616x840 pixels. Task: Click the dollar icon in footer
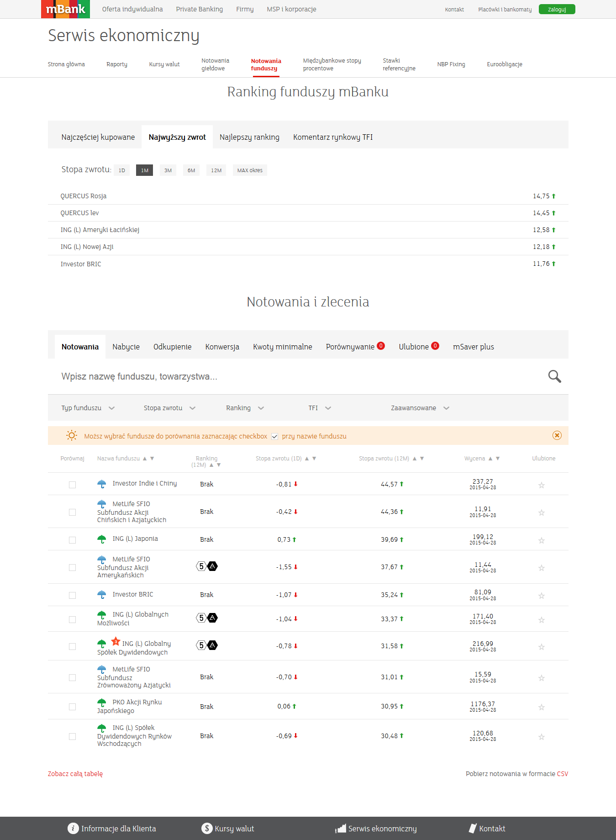pyautogui.click(x=207, y=828)
